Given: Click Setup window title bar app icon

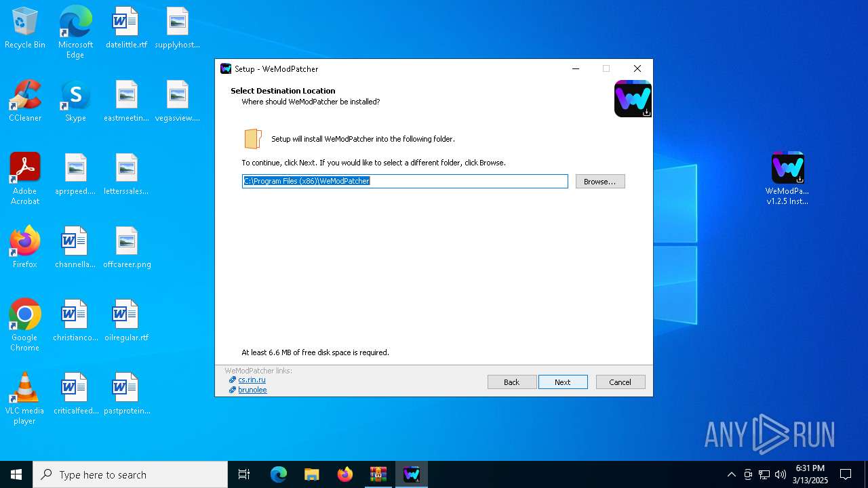Looking at the screenshot, I should [x=226, y=68].
